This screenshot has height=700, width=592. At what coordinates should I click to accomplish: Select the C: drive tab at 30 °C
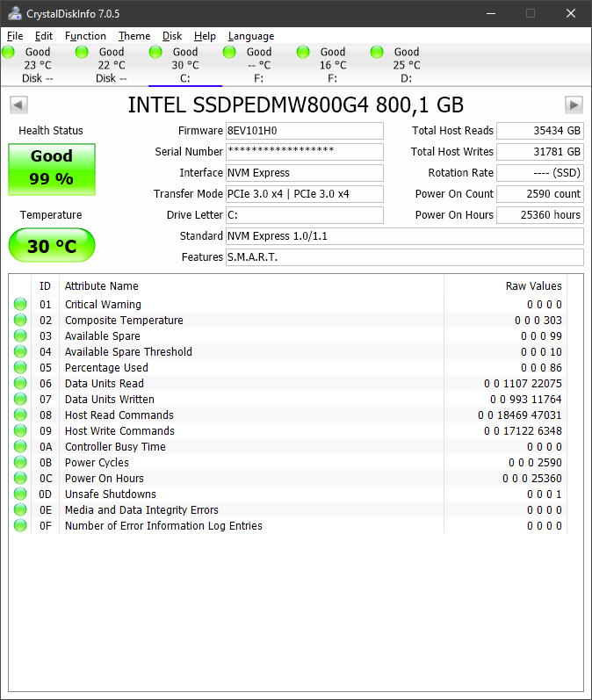pyautogui.click(x=184, y=65)
